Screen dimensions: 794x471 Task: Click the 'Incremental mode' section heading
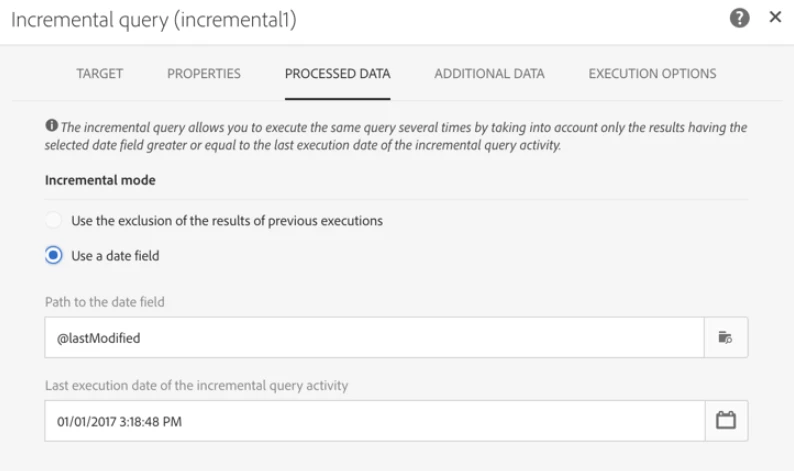point(92,181)
